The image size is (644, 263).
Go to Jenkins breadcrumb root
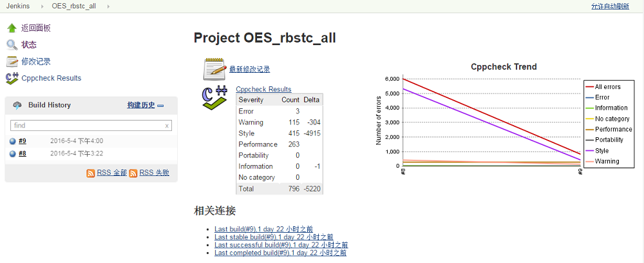pyautogui.click(x=17, y=6)
